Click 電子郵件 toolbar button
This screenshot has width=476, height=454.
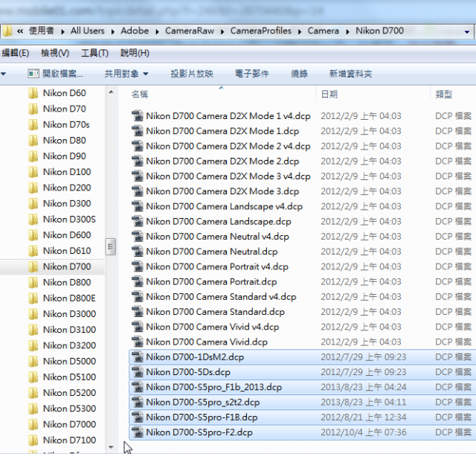click(x=252, y=74)
